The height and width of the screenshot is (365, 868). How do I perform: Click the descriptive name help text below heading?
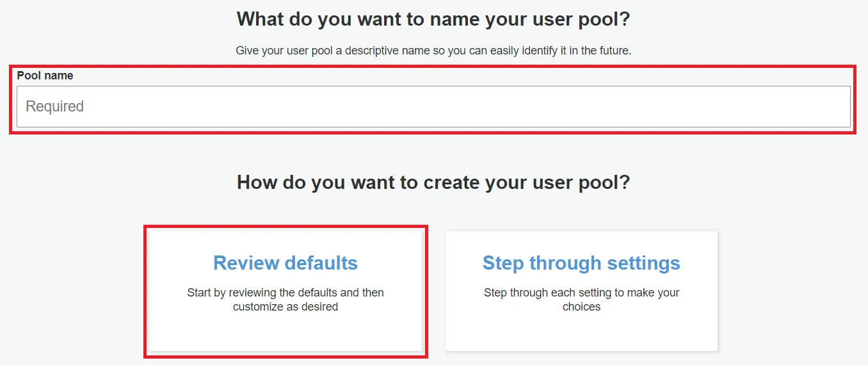coord(433,51)
